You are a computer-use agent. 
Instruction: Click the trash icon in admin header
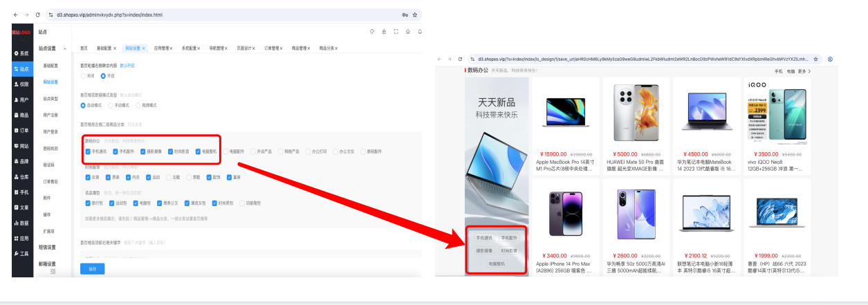(x=384, y=31)
